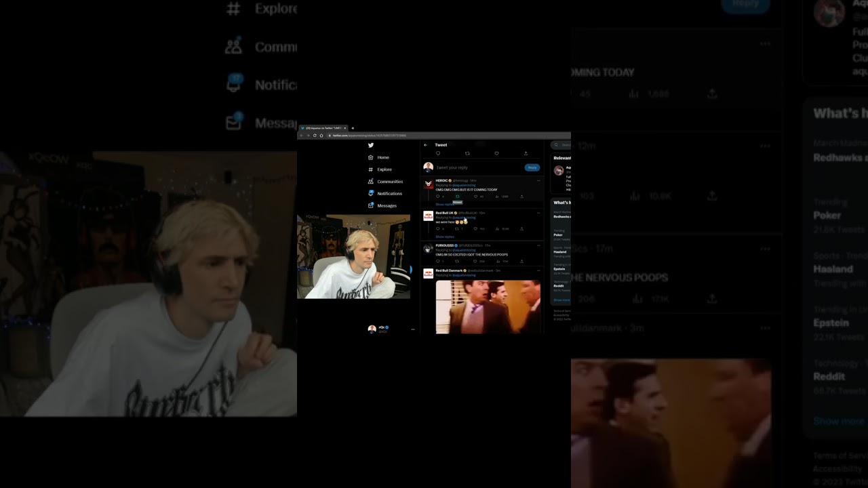Open the Poker trending topic
868x488 pixels.
point(561,235)
